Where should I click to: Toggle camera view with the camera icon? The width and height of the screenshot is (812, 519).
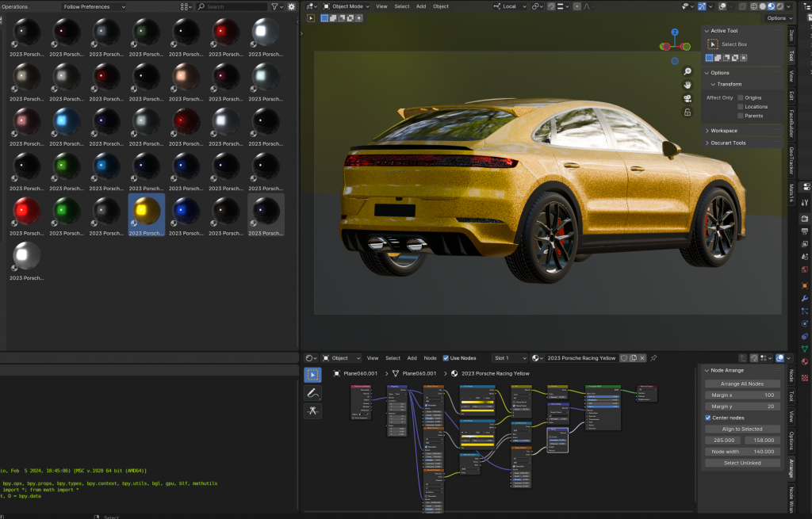tap(688, 98)
